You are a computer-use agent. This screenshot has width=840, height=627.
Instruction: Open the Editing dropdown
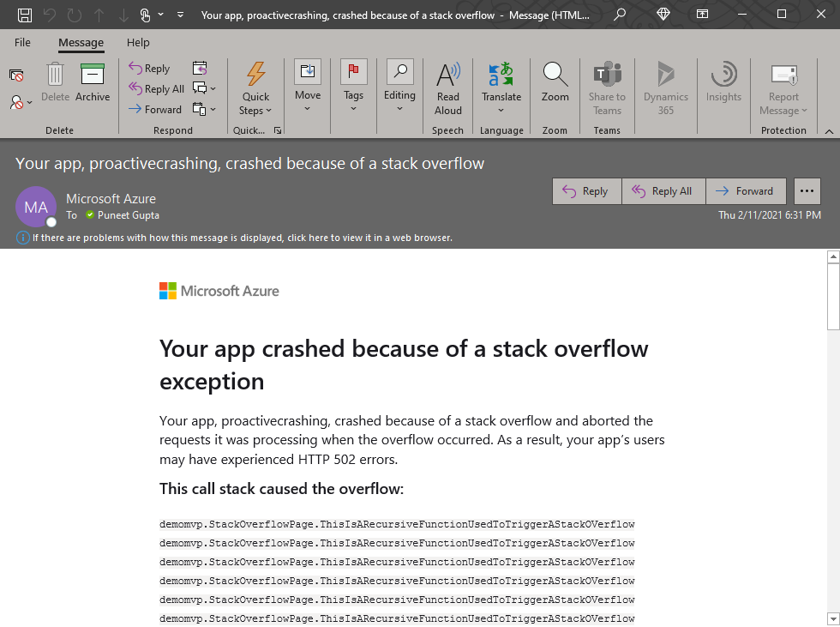point(399,85)
